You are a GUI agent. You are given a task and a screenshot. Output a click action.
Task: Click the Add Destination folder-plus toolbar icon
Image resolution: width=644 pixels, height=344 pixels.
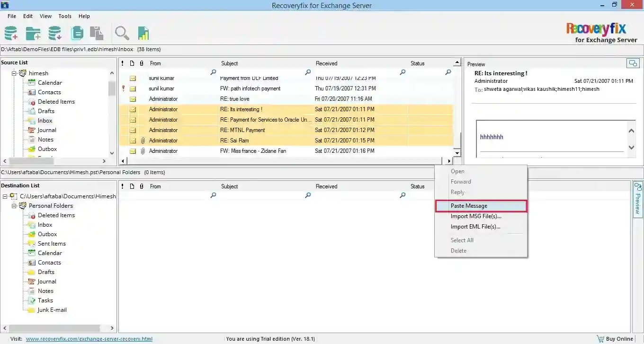(x=33, y=34)
